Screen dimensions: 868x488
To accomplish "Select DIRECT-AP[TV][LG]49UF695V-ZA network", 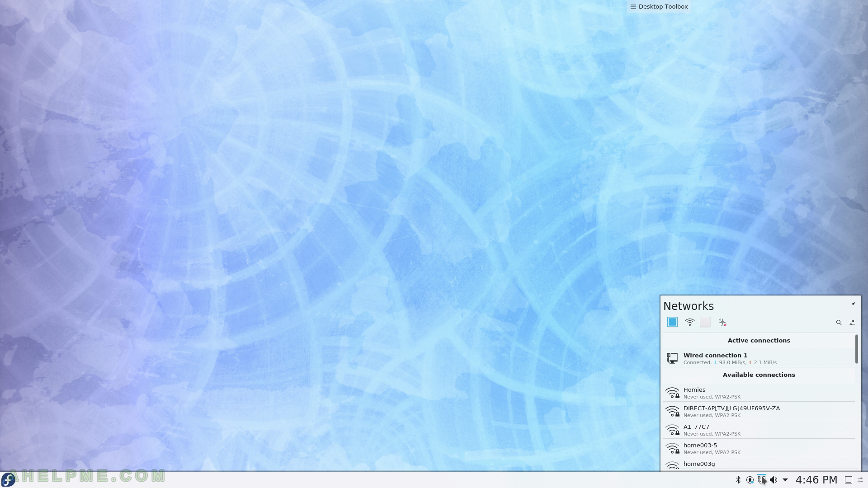I will pos(759,411).
